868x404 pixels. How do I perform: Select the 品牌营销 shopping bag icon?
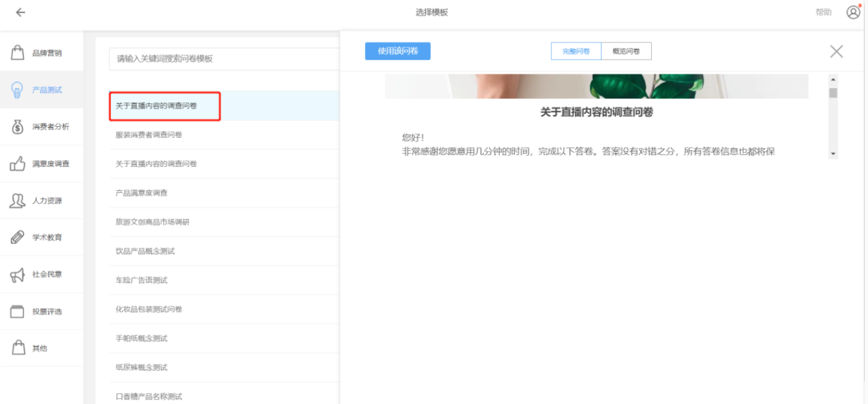coord(18,53)
